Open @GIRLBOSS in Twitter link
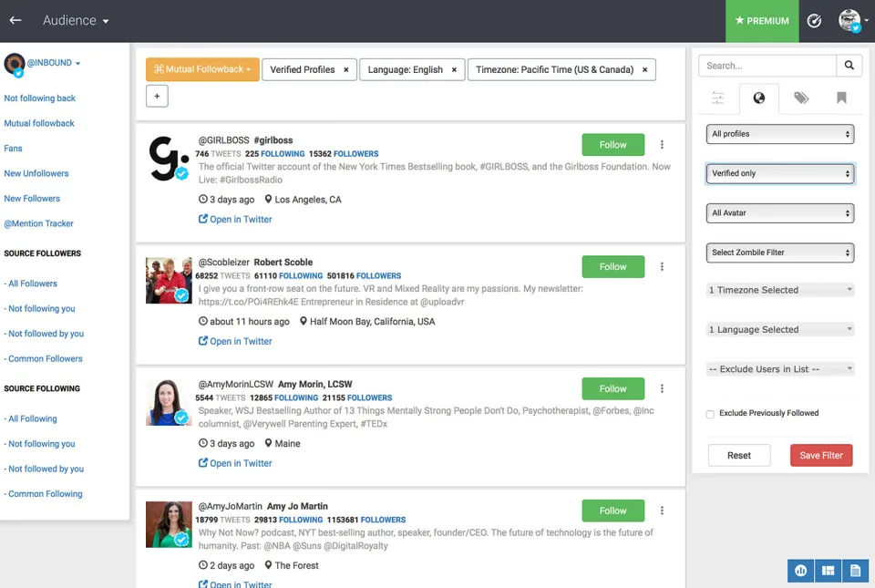Image resolution: width=875 pixels, height=588 pixels. click(235, 219)
